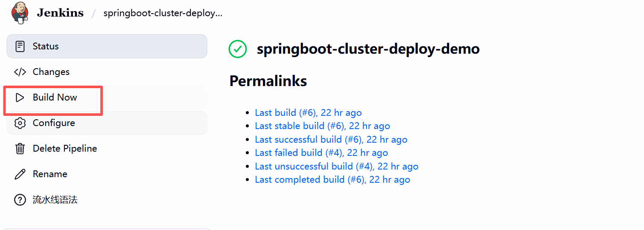Screen dimensions: 644x230
Task: Open Last build (#6) permalink
Action: pos(308,113)
